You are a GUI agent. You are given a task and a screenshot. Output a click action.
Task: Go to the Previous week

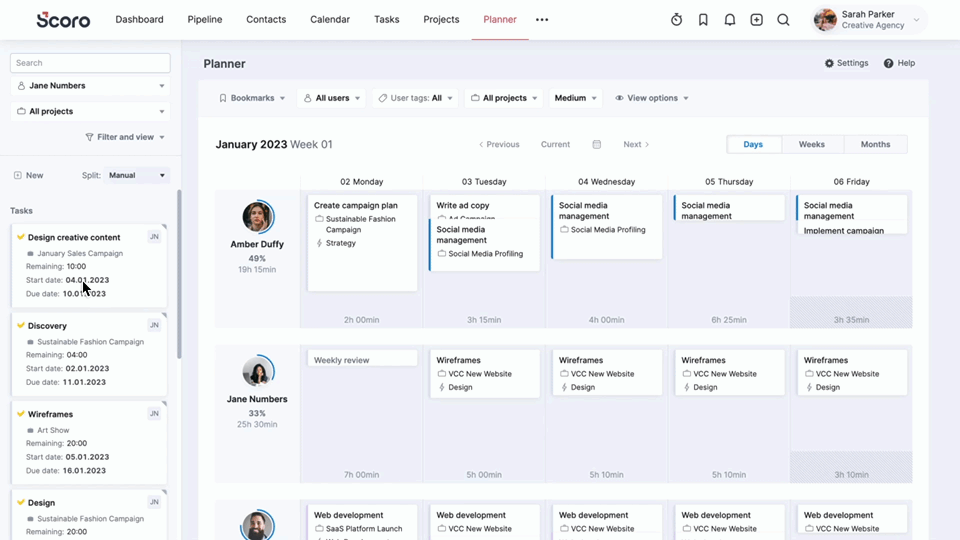click(499, 144)
